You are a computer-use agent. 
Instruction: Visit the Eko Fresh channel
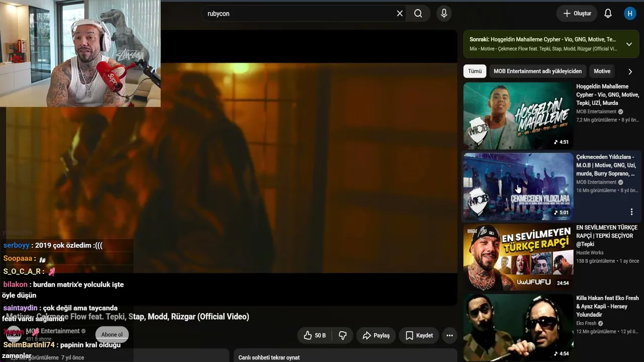tap(586, 323)
